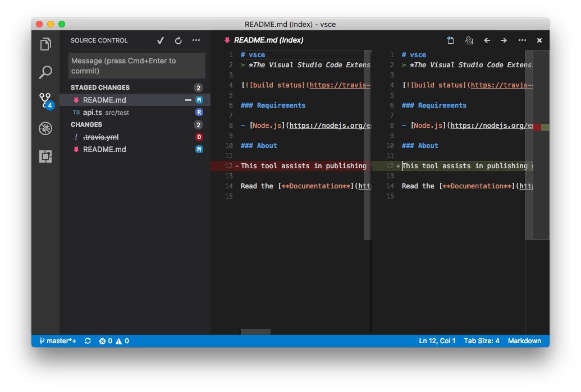Click the '# vsce' heading in right pane
Screen dimensions: 581x392
tap(414, 55)
